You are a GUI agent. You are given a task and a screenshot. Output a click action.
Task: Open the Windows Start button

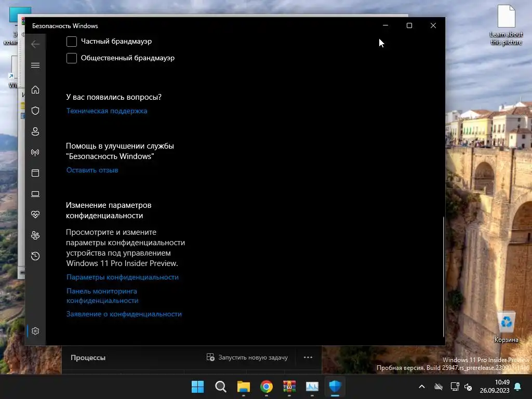point(197,387)
